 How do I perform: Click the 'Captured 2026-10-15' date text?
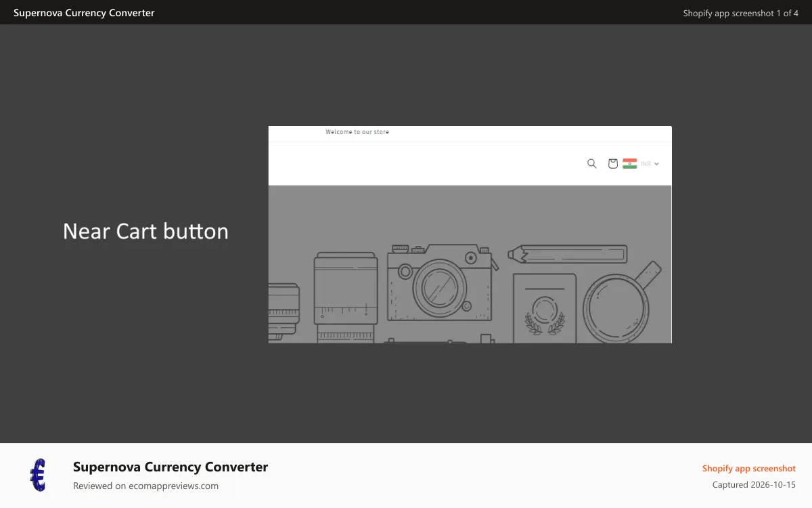coord(754,485)
